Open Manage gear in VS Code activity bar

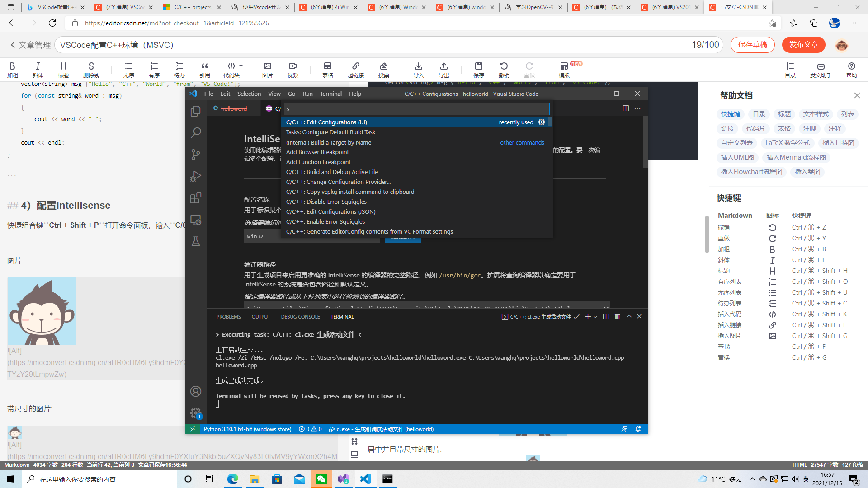195,413
